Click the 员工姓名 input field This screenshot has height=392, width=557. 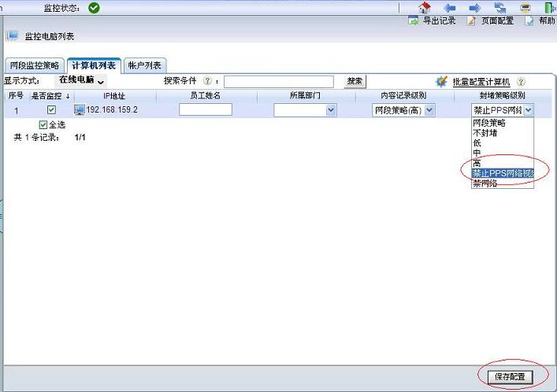pos(206,110)
